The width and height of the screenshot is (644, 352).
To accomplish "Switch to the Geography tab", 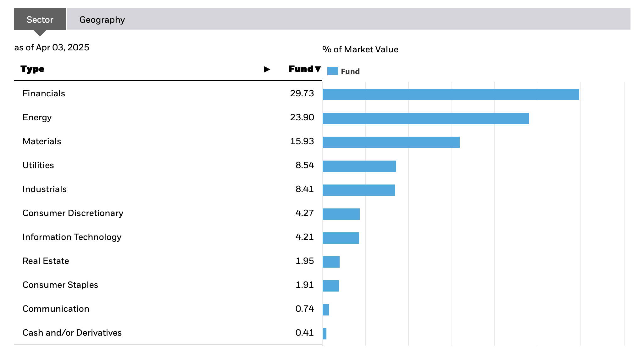I will click(x=102, y=20).
